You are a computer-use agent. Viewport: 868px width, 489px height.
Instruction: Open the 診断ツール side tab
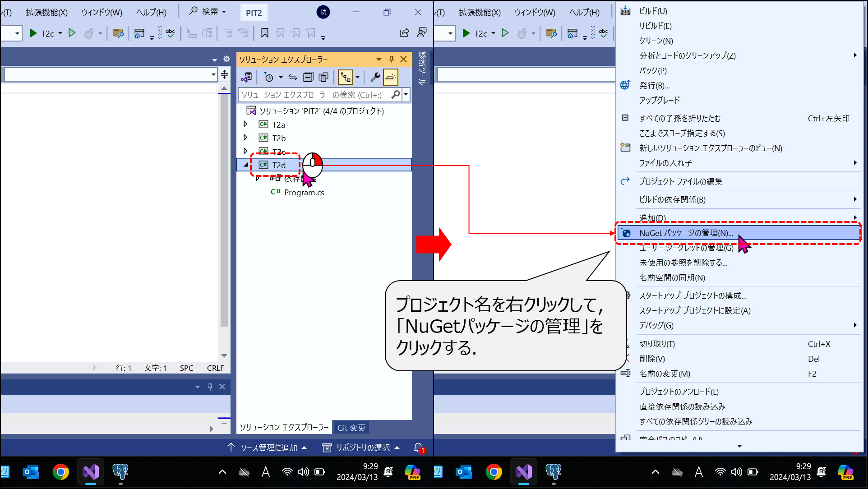422,69
